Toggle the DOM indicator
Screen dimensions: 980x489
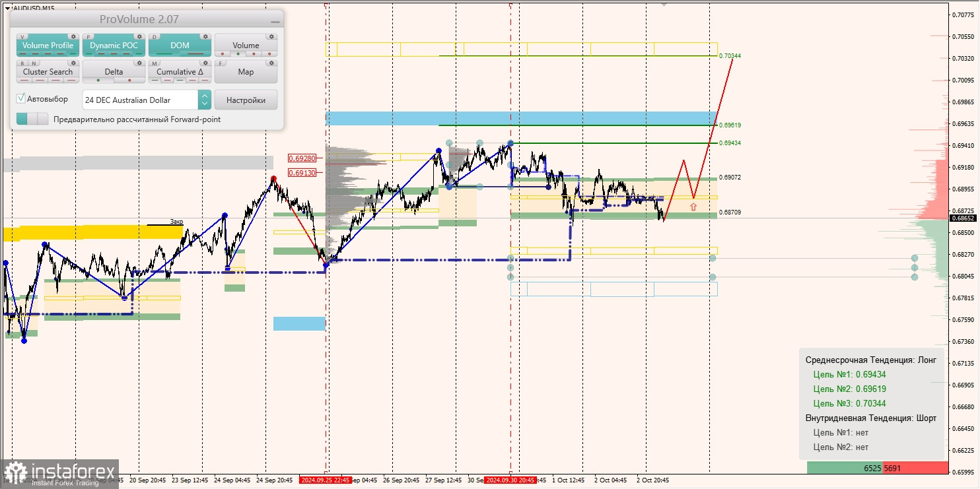[x=180, y=45]
